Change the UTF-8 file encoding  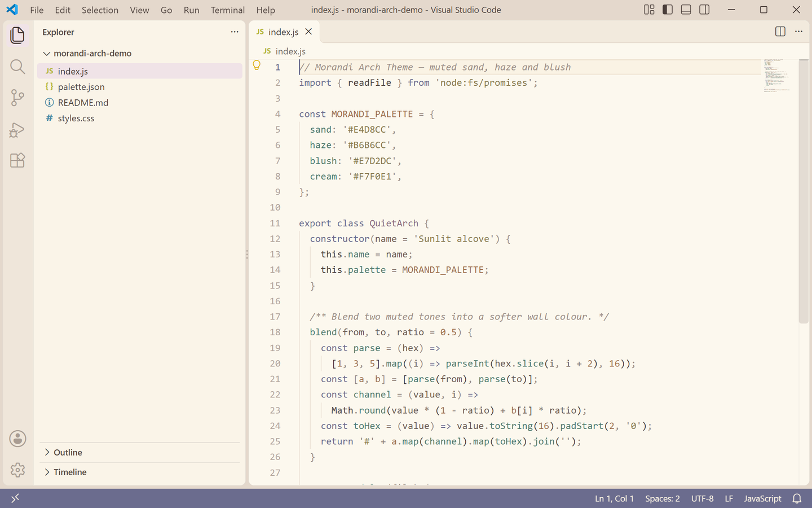703,498
